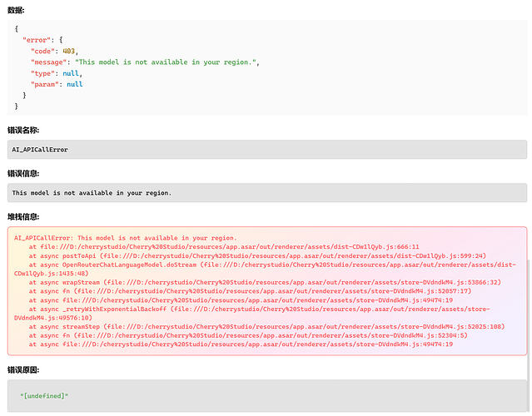Click the 错误名称: heading
Viewport: 532px width, 416px height.
(x=23, y=130)
